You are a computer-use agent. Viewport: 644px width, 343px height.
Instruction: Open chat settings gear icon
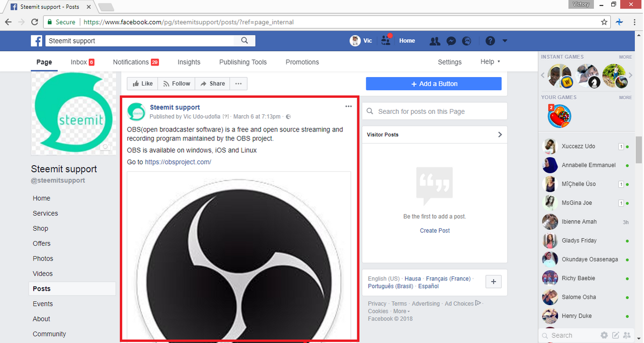[x=604, y=335]
